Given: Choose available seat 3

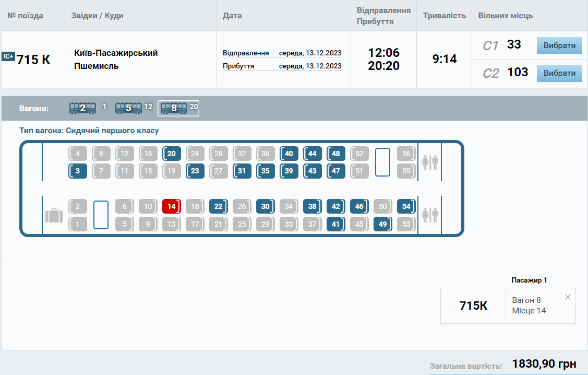Looking at the screenshot, I should point(78,171).
